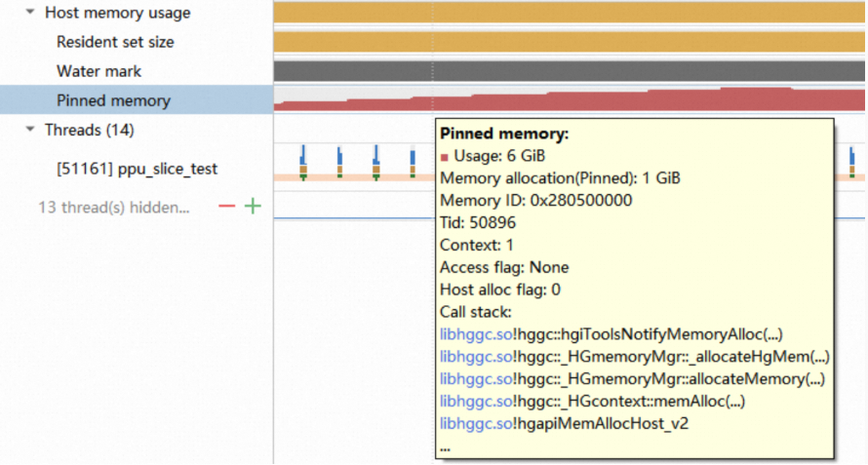Click the 'Call stack:' label
Screen dimensions: 868x465
476,312
